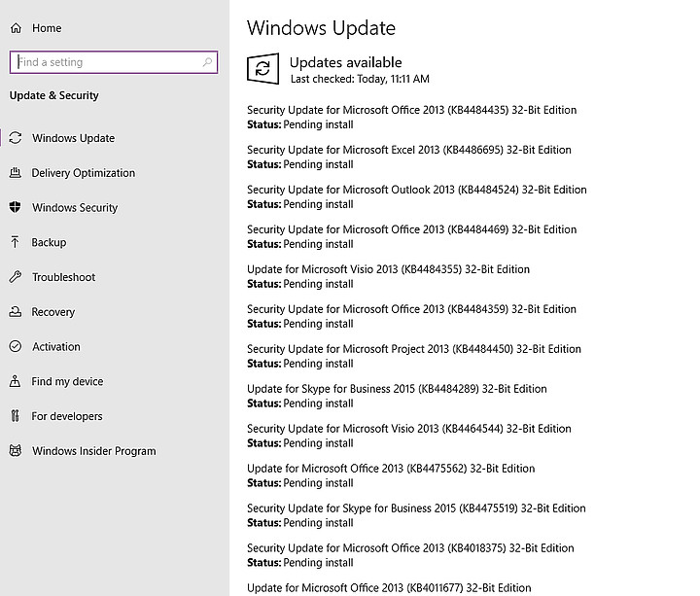700x596 pixels.
Task: Open the Troubleshoot section
Action: tap(64, 277)
